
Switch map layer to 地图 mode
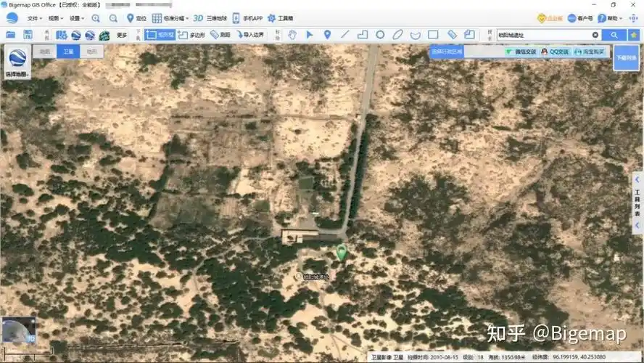45,52
